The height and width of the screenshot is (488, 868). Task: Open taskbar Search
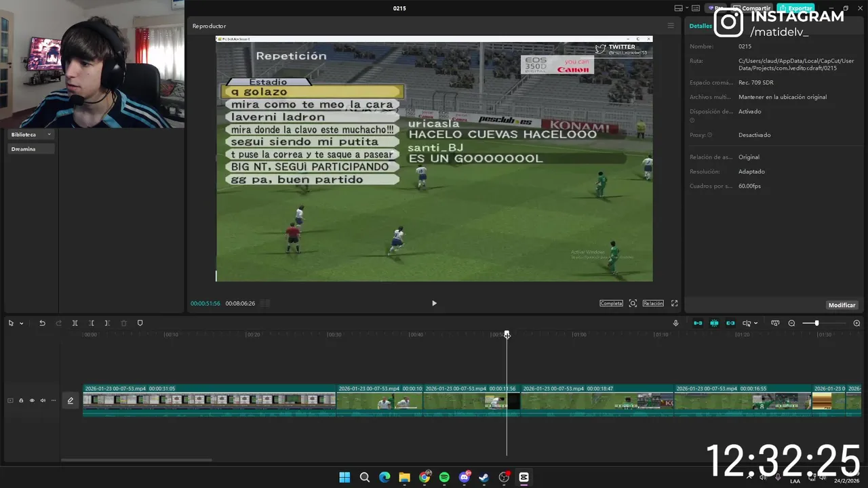[x=364, y=477]
